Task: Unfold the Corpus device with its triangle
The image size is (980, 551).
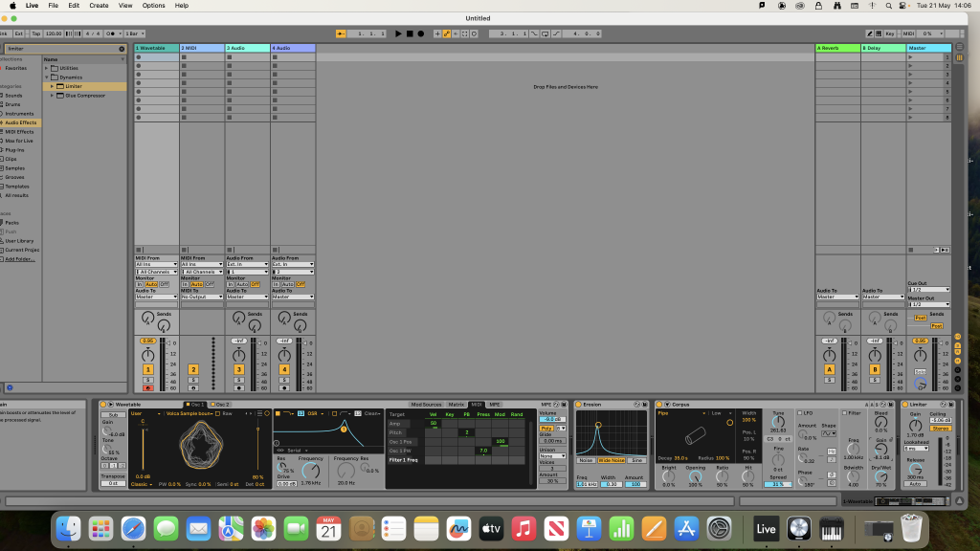Action: (x=667, y=405)
